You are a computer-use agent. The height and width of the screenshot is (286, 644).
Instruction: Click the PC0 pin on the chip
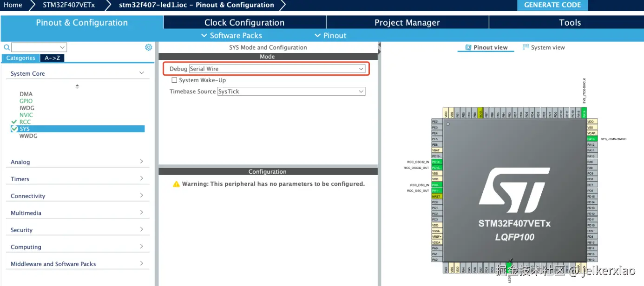click(x=437, y=202)
